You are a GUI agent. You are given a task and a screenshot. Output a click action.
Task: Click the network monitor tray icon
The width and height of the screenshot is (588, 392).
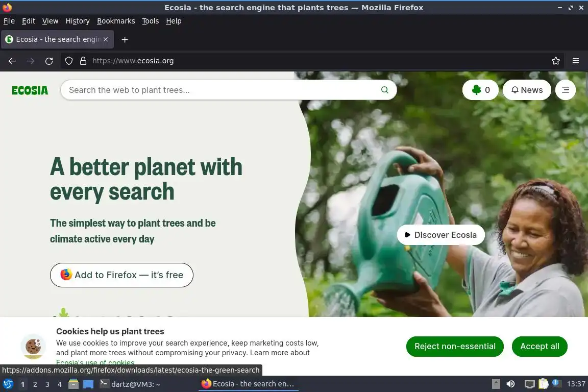pyautogui.click(x=529, y=384)
